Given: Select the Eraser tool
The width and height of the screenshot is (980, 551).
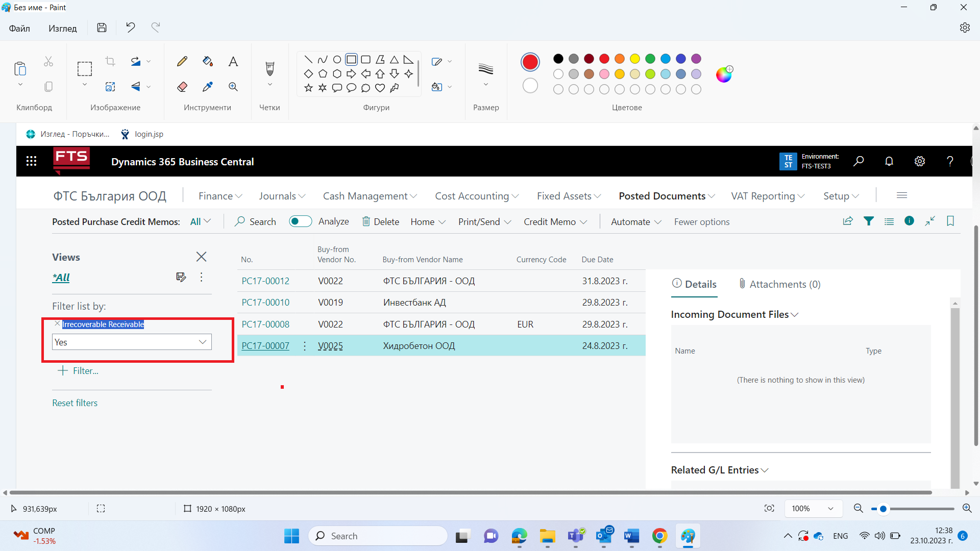Looking at the screenshot, I should coord(182,87).
